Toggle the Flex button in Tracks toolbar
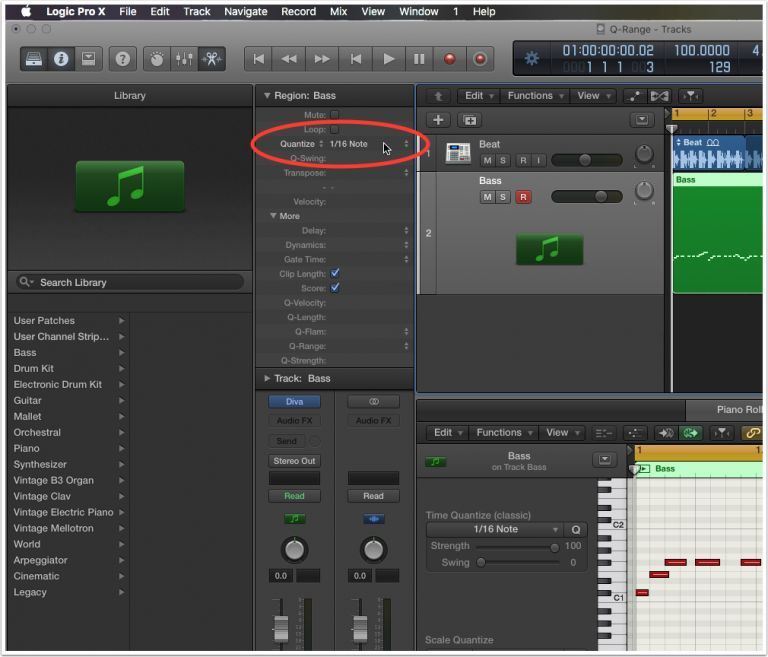Screen dimensions: 768x657 click(659, 96)
